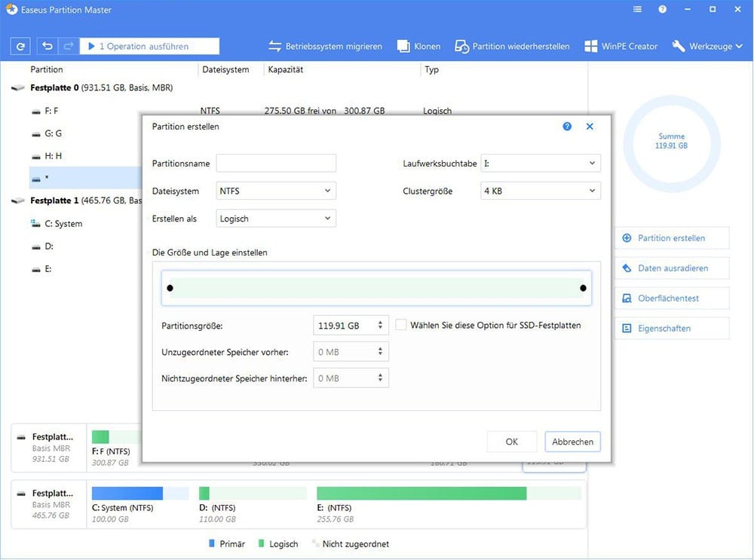Click the left handle of size slider
The width and height of the screenshot is (754, 560).
pos(170,288)
